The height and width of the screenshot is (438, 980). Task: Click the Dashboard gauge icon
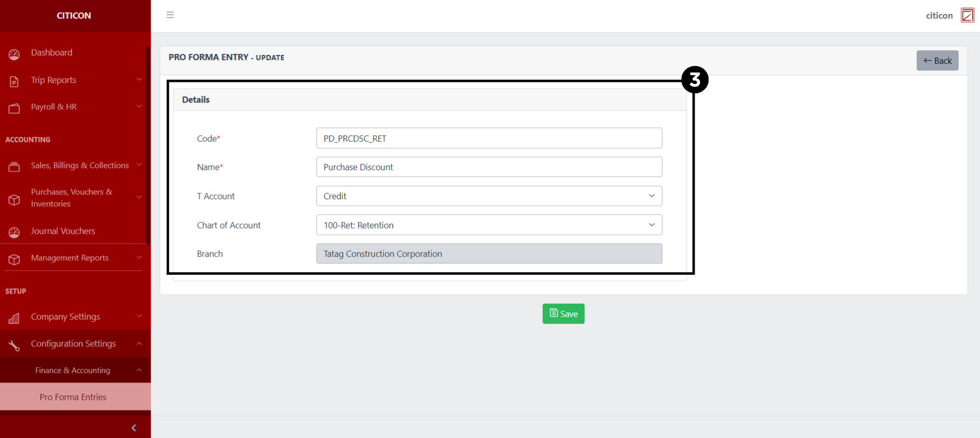click(14, 54)
